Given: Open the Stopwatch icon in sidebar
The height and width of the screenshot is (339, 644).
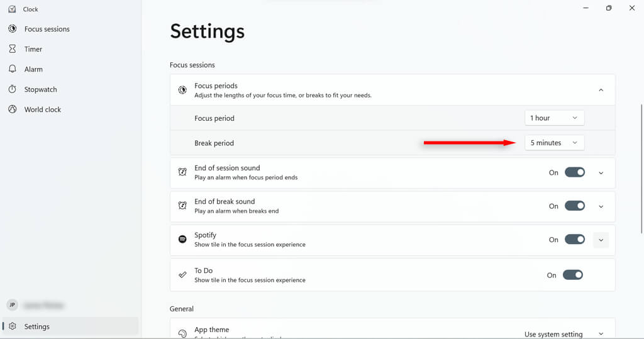Looking at the screenshot, I should pos(12,89).
